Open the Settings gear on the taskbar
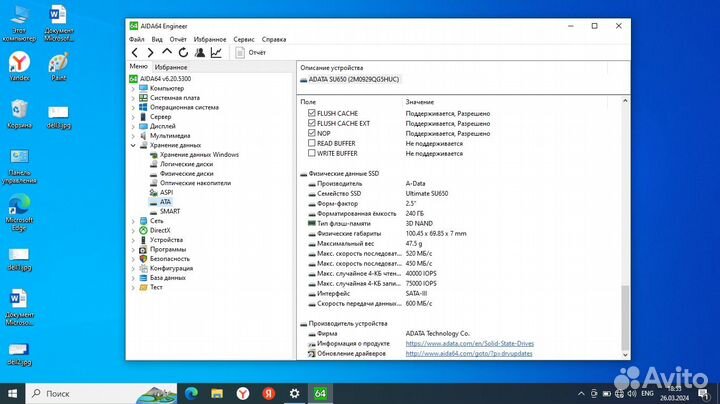The image size is (720, 404). [294, 393]
